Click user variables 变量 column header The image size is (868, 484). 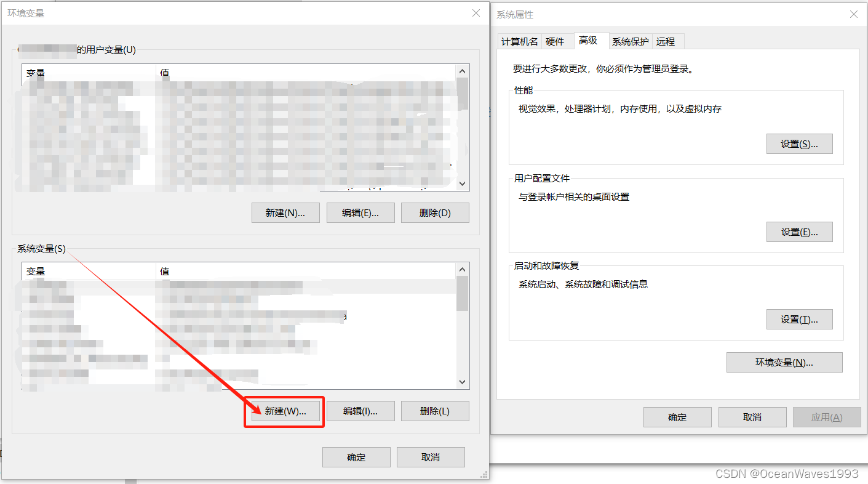pos(89,73)
